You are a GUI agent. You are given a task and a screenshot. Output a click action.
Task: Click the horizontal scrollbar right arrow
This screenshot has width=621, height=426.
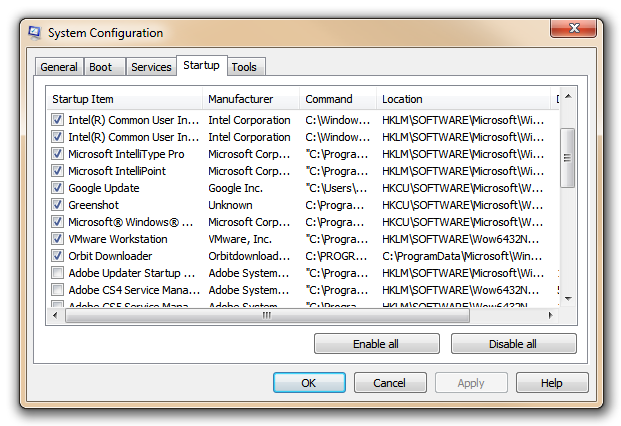pyautogui.click(x=551, y=316)
